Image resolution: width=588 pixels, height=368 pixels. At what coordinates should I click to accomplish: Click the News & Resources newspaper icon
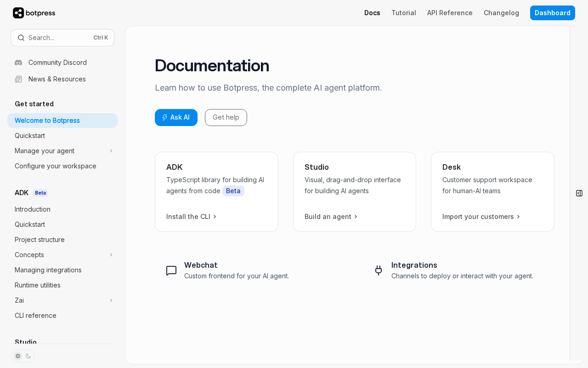click(x=18, y=79)
